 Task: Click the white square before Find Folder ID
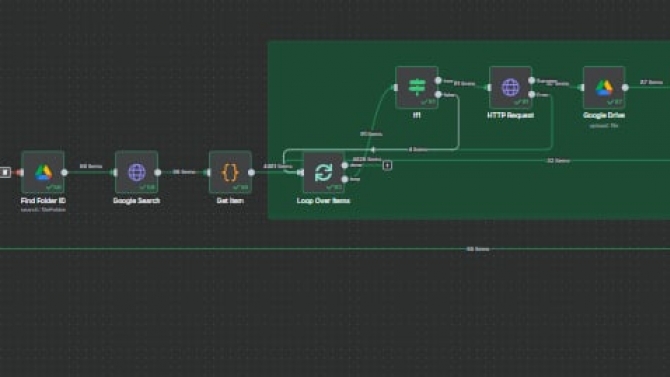click(5, 172)
